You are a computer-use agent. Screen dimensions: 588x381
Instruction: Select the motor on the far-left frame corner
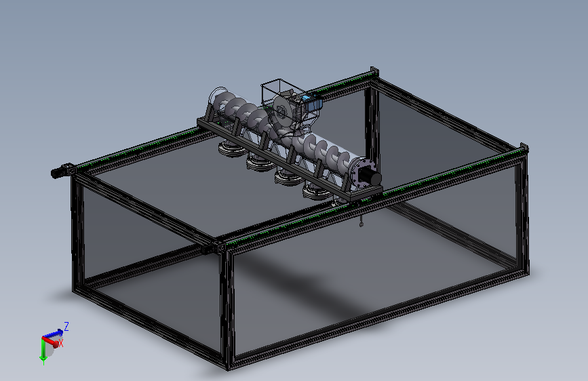click(62, 171)
